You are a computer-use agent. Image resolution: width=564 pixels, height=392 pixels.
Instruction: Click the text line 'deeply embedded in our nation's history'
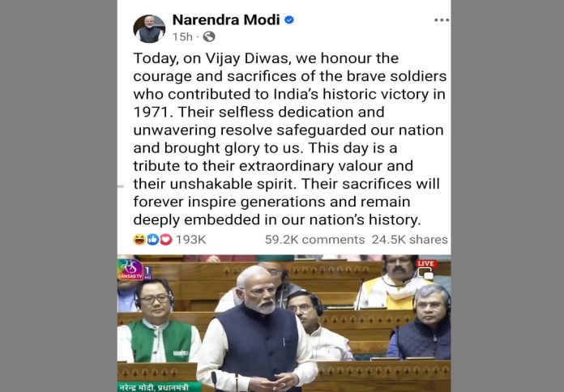tap(276, 219)
